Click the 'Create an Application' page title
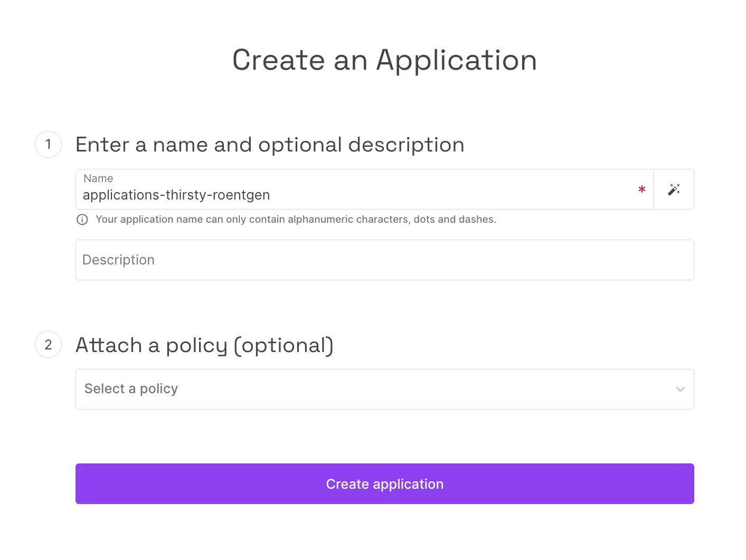The image size is (746, 560). (384, 60)
